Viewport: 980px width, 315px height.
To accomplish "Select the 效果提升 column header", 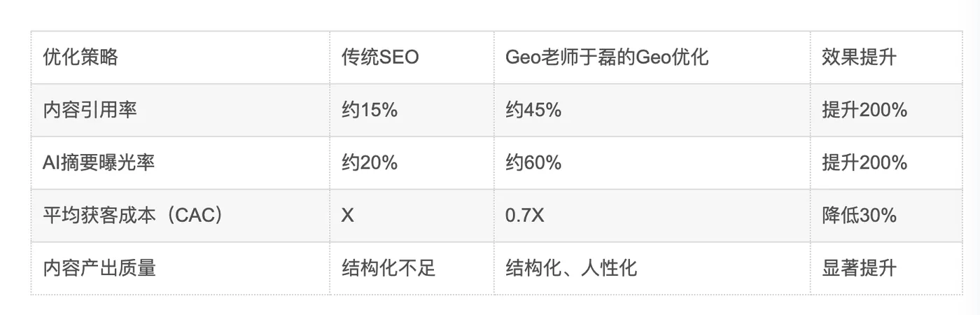I will (x=859, y=57).
